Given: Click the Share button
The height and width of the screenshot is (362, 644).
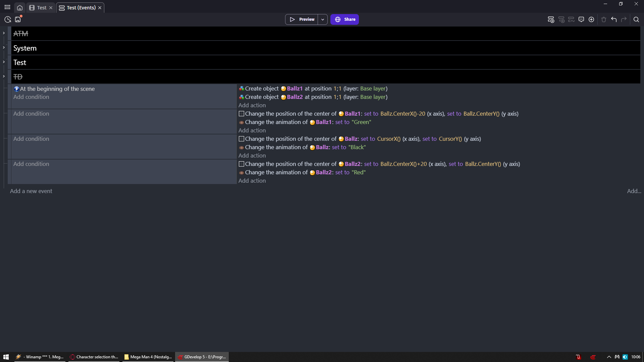Looking at the screenshot, I should click(x=344, y=19).
